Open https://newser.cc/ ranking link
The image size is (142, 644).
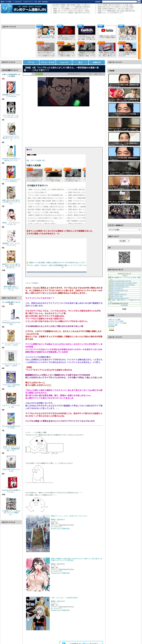(x=117, y=289)
